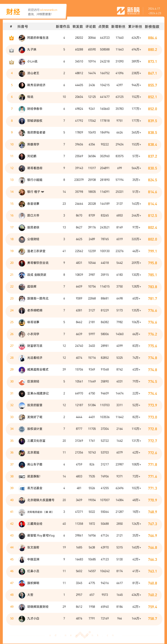Click the 转发数 column header
Screen dimensions: 167x644
[x=78, y=26]
